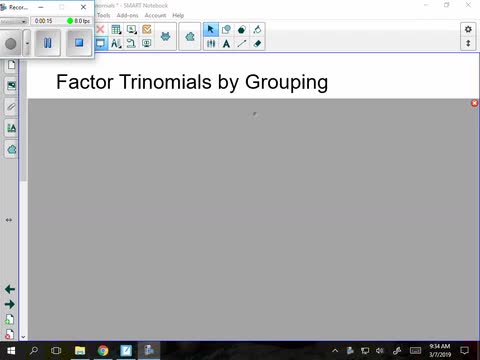The image size is (480, 360).
Task: Insert a table from toolbar
Action: tap(116, 29)
